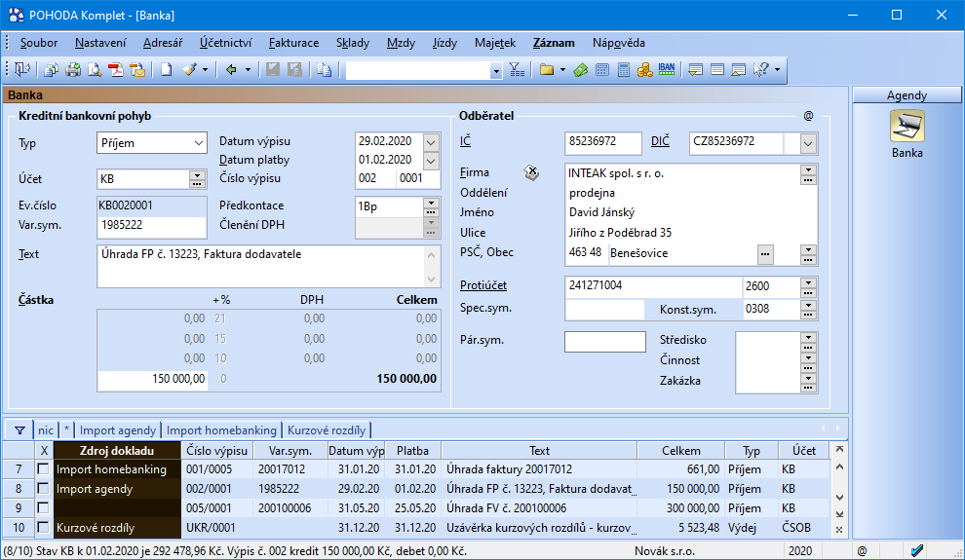Click the help cursor question icon
The image size is (965, 560).
(x=761, y=70)
